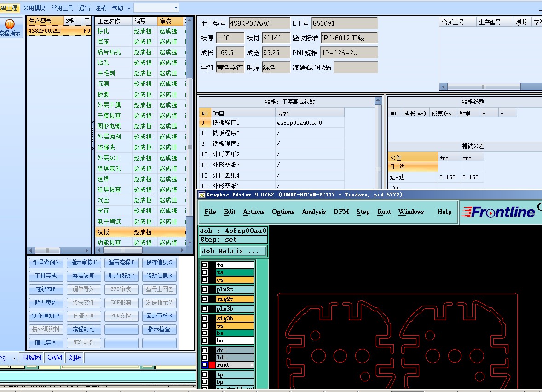Click the 保存信息S button
This screenshot has height=392, width=542.
pos(159,263)
